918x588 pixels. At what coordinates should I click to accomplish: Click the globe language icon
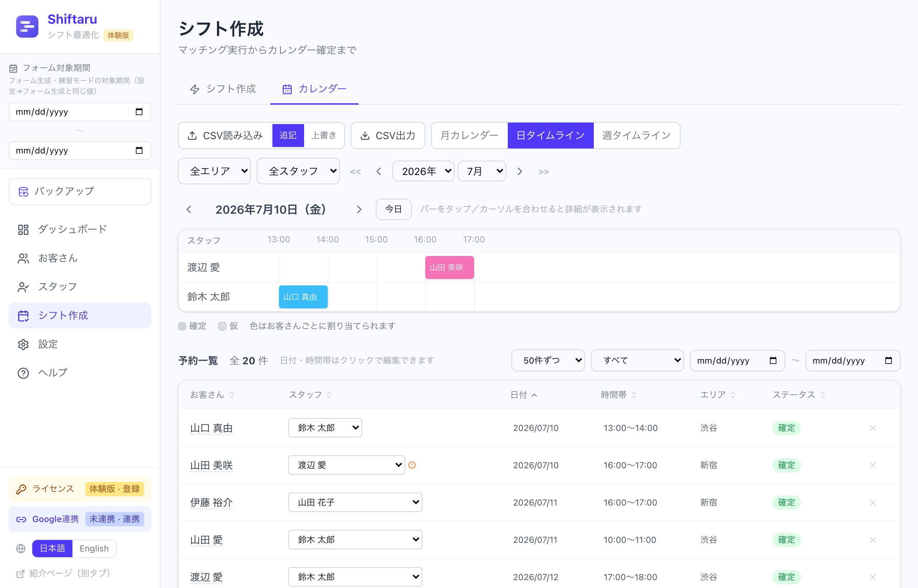click(x=21, y=548)
